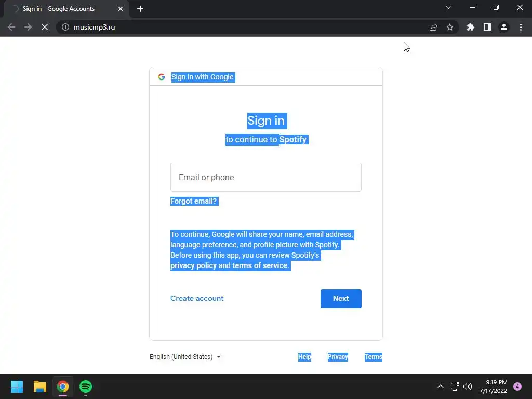Open Spotify from the taskbar
Screen dimensions: 532x399
(86, 387)
